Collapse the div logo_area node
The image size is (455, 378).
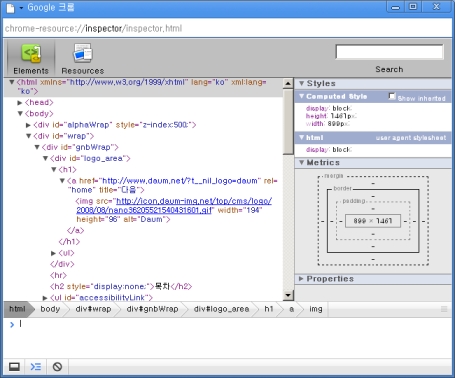coord(45,158)
